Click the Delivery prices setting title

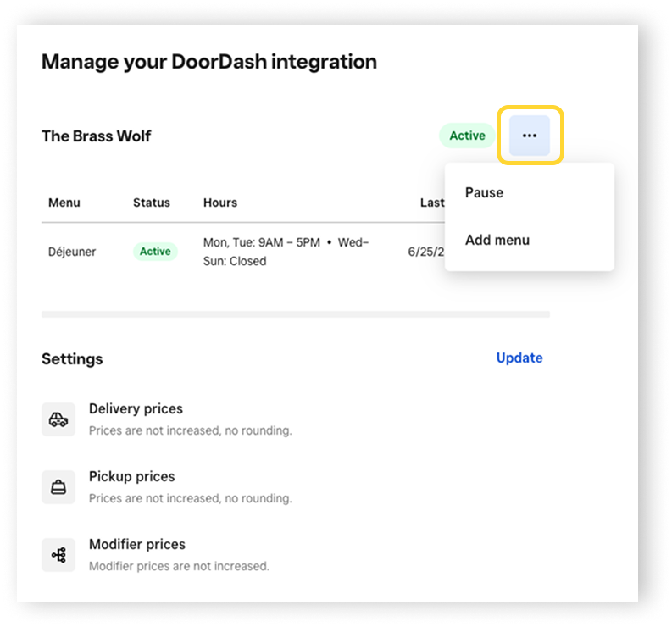pyautogui.click(x=136, y=409)
